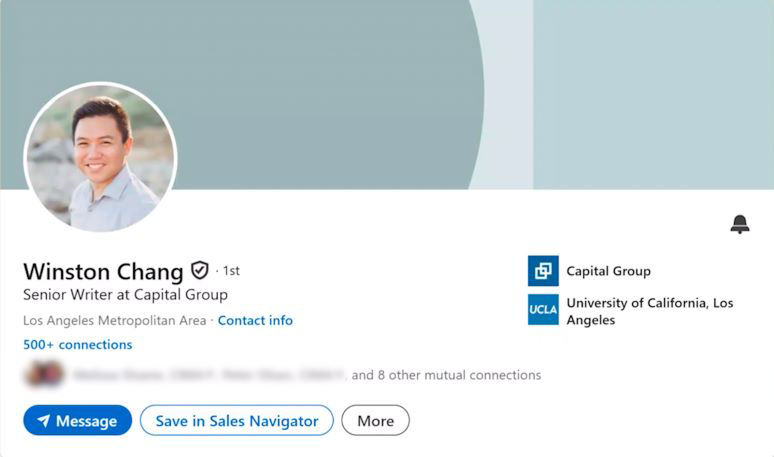The image size is (774, 457).
Task: Click the Senior Writer at Capital Group headline
Action: point(125,295)
